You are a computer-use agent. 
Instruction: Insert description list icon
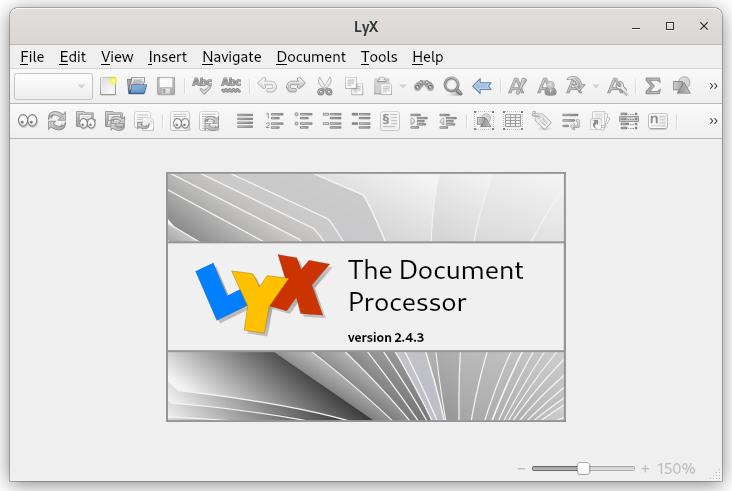(x=361, y=121)
